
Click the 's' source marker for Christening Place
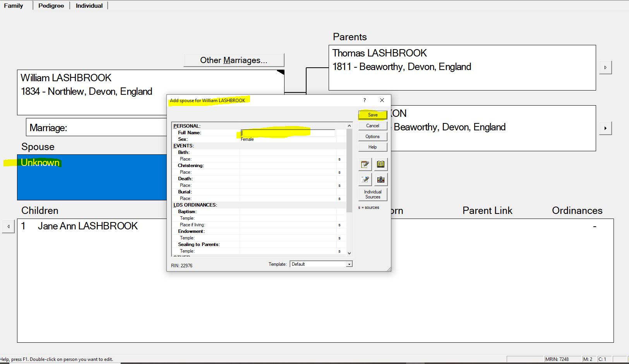pos(339,172)
